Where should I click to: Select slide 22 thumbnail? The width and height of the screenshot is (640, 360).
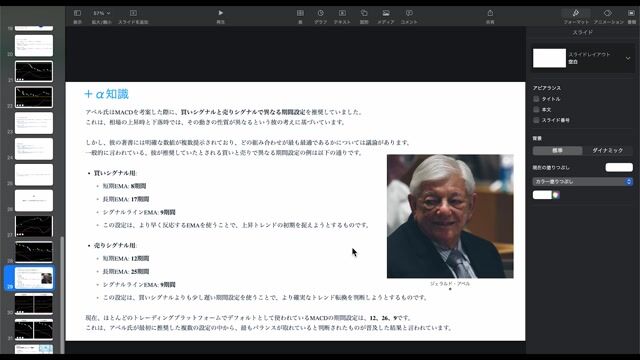pyautogui.click(x=34, y=97)
